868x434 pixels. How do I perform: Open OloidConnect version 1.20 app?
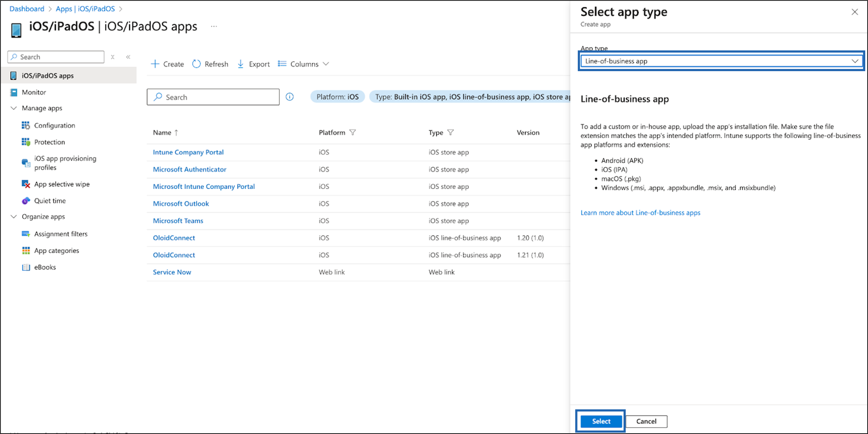174,238
